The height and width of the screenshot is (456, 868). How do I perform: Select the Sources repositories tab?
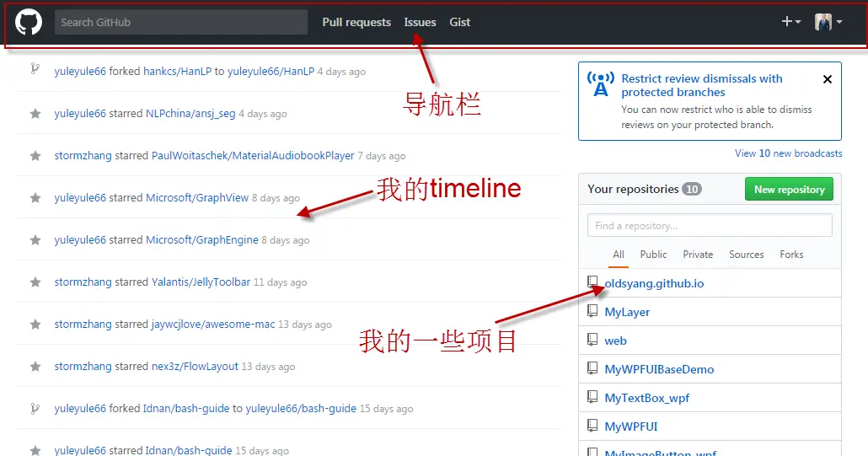(x=746, y=255)
